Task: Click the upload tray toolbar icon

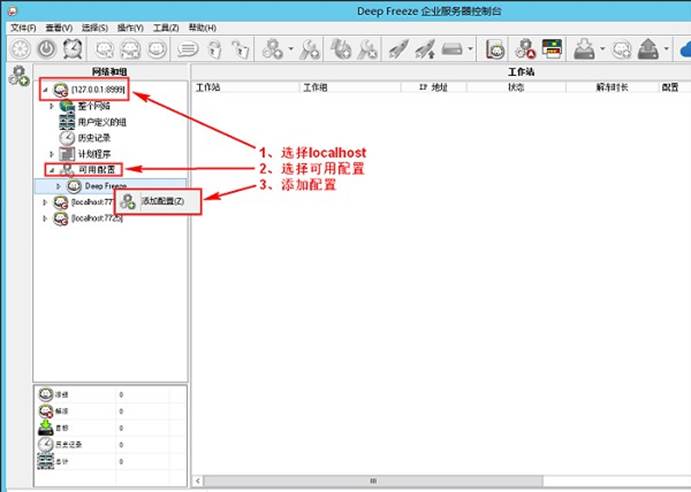Action: [x=648, y=49]
